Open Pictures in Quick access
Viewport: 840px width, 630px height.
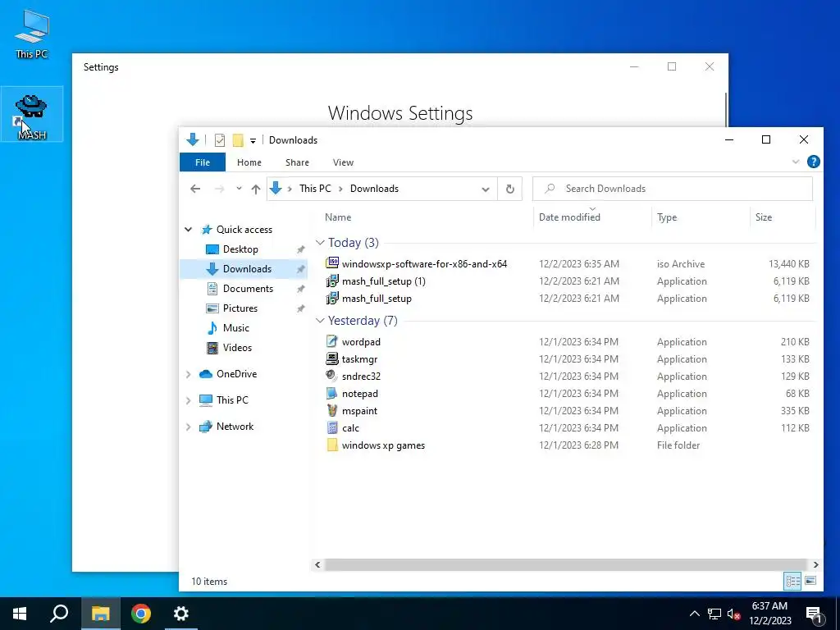click(240, 308)
